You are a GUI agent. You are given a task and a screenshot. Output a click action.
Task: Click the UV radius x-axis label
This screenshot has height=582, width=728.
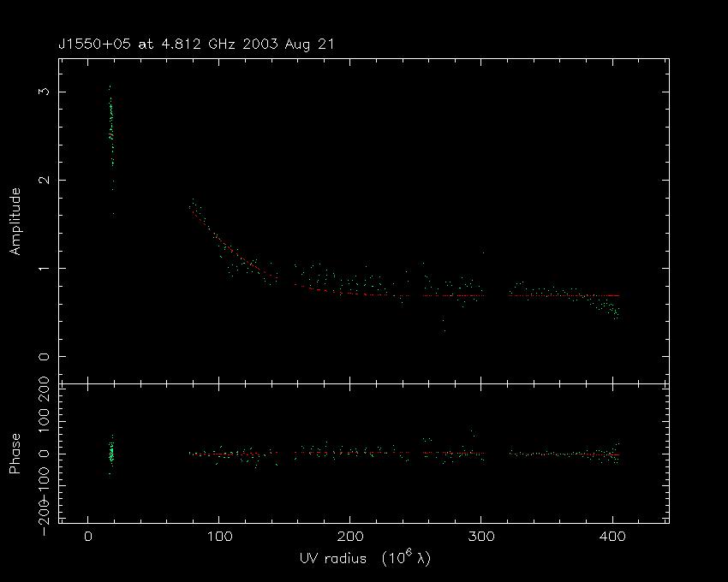click(366, 558)
